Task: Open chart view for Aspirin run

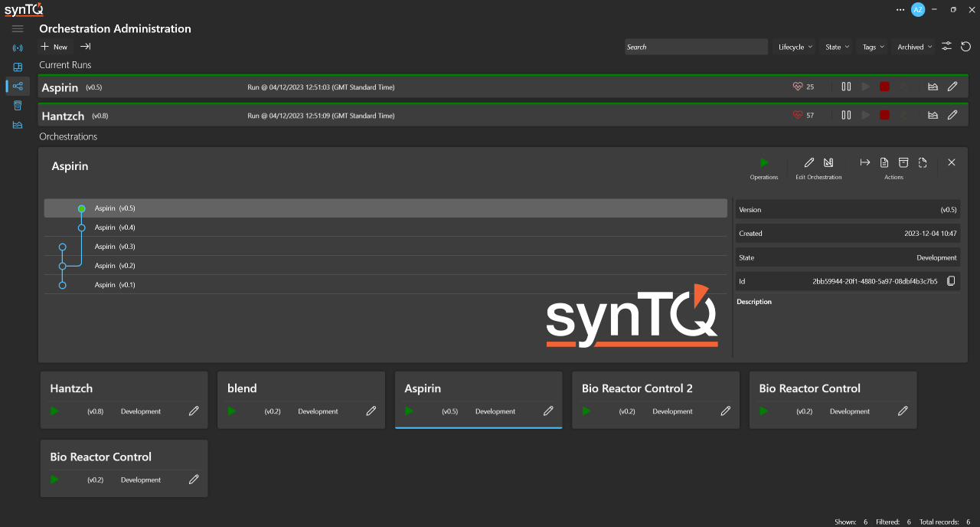Action: point(933,87)
